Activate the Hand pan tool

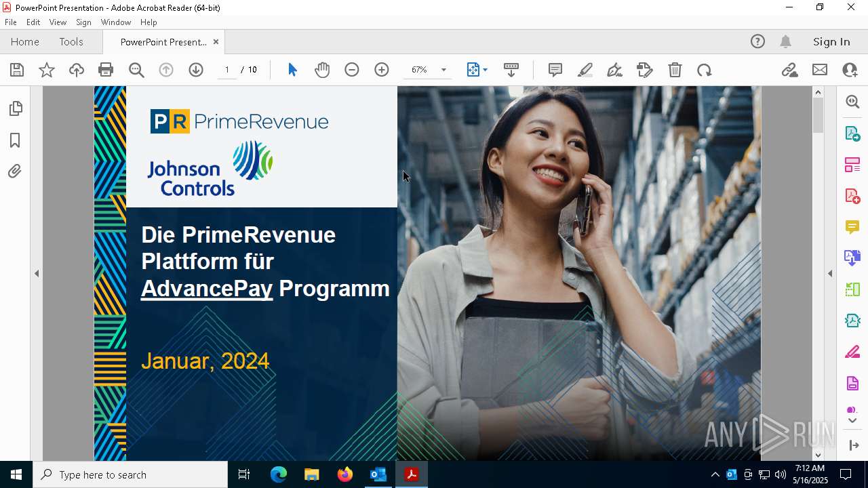point(322,70)
